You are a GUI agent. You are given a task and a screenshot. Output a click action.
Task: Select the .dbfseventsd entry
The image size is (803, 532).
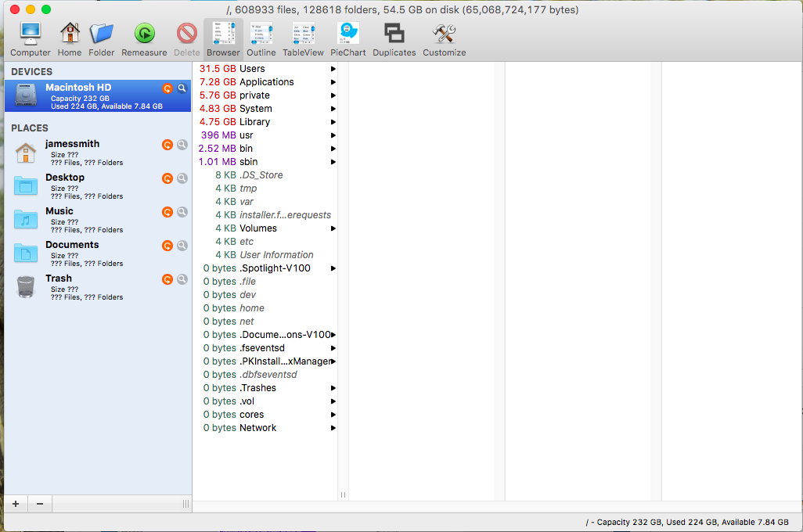[265, 375]
